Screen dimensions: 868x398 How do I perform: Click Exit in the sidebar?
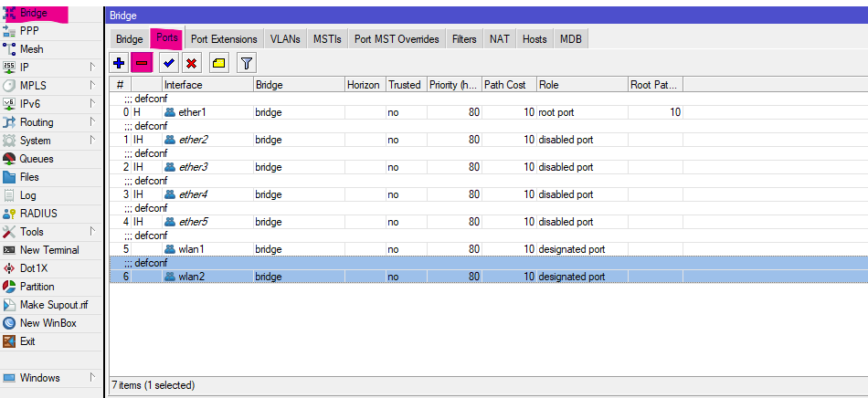pyautogui.click(x=51, y=341)
